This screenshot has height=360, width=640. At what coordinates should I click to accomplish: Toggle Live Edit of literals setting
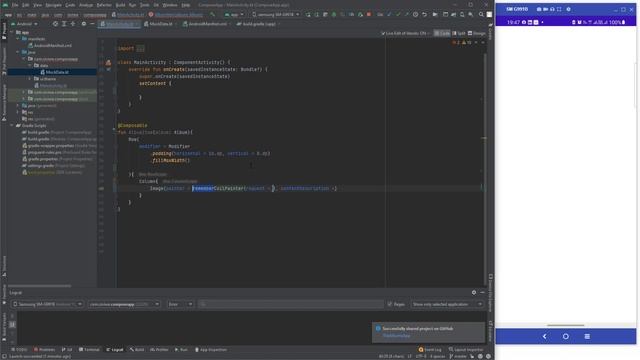click(405, 33)
